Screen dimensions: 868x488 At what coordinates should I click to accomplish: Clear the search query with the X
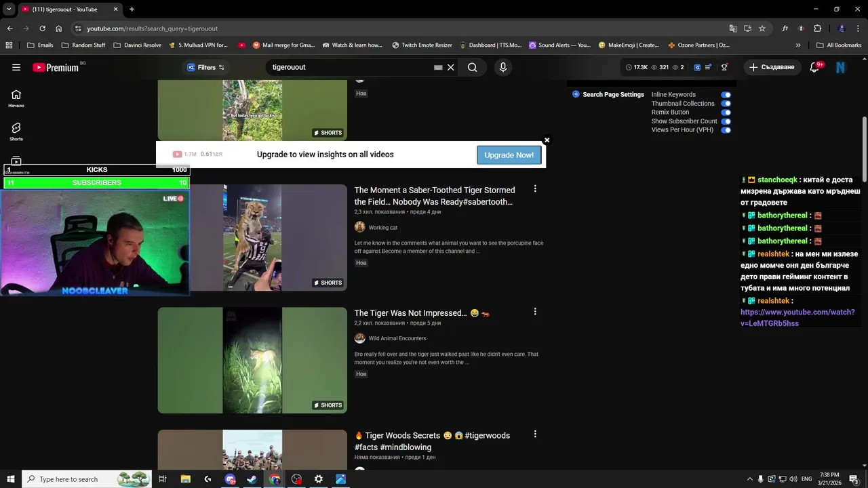(x=450, y=67)
